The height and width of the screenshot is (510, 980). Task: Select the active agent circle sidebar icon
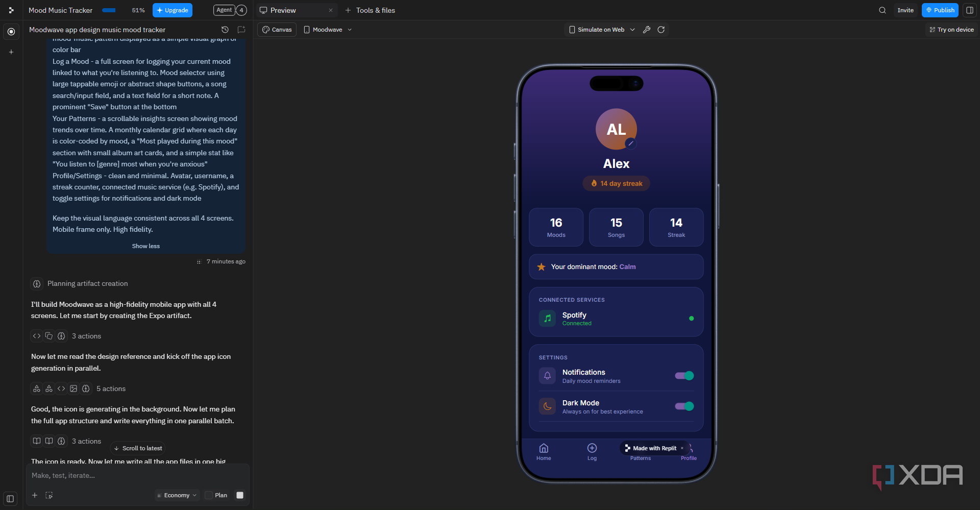pyautogui.click(x=11, y=32)
